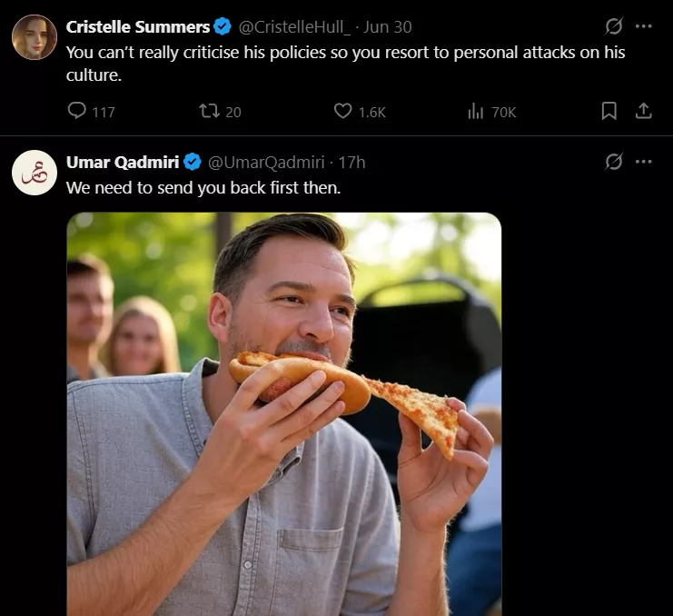Share Cristelle Summers' tweet
This screenshot has height=616, width=673.
coord(643,111)
